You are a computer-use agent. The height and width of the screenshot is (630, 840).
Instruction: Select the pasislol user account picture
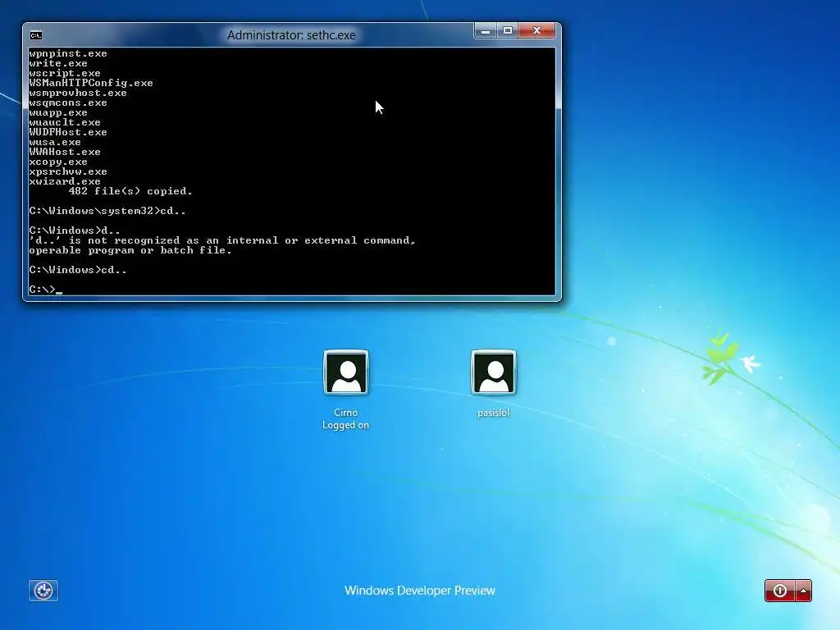(x=493, y=372)
